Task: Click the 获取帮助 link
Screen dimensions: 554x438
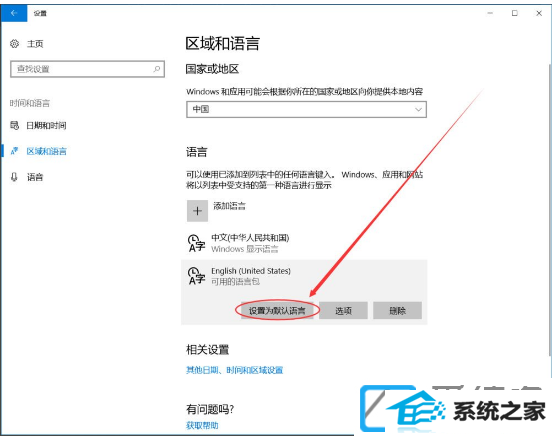Action: 202,425
